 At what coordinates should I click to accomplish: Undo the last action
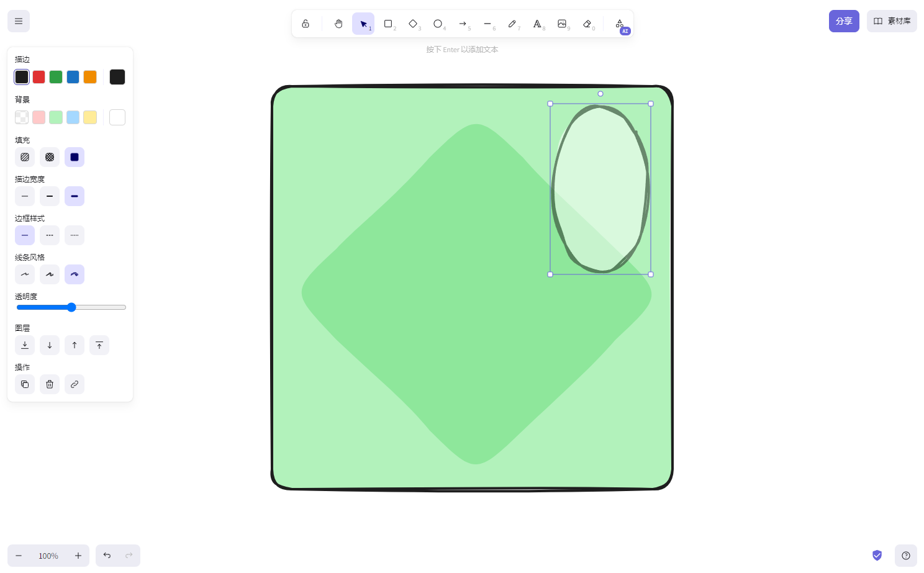[x=107, y=556]
